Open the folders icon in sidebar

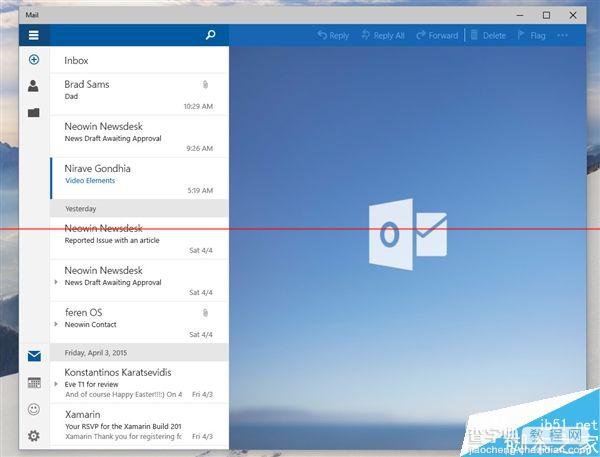[34, 113]
